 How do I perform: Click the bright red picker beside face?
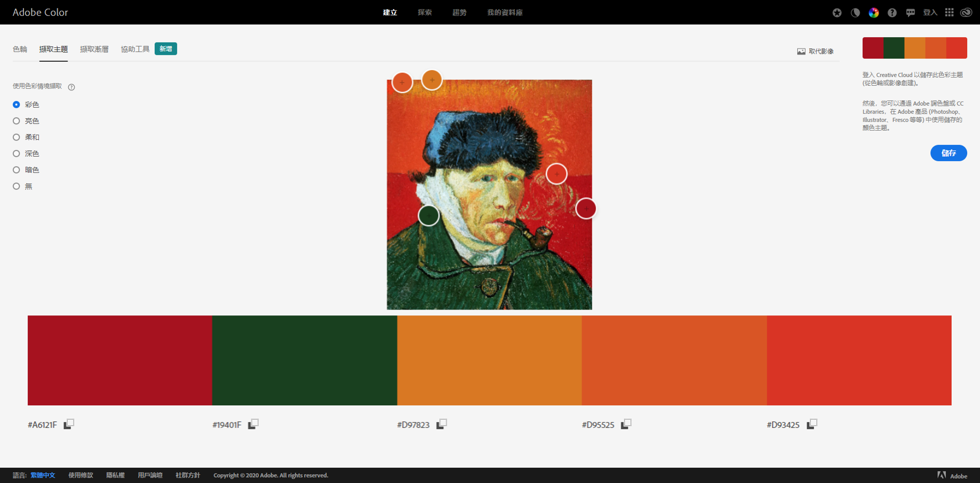tap(557, 174)
